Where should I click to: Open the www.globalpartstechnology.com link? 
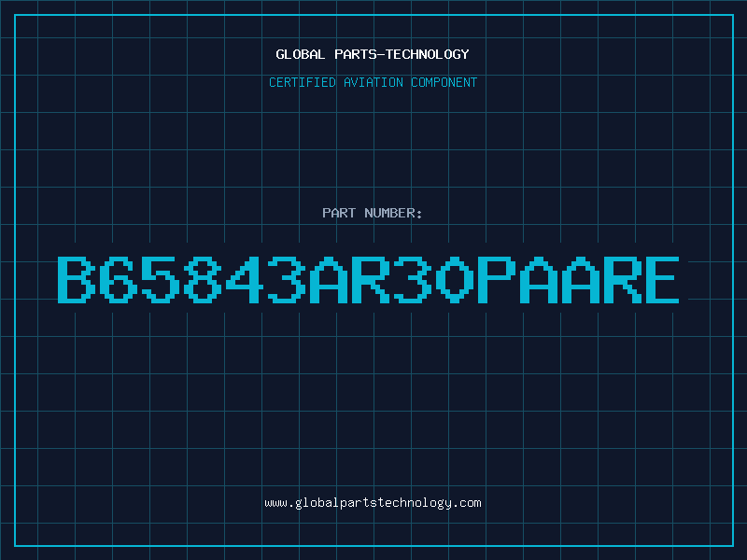pos(373,503)
